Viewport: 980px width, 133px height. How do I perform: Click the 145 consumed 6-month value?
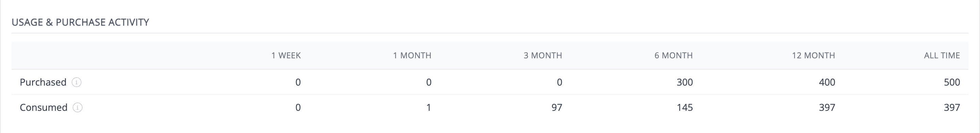coord(685,107)
